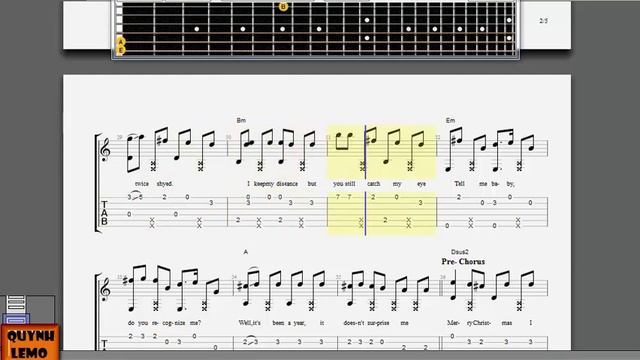Select the Dsus2 chord label

(460, 252)
